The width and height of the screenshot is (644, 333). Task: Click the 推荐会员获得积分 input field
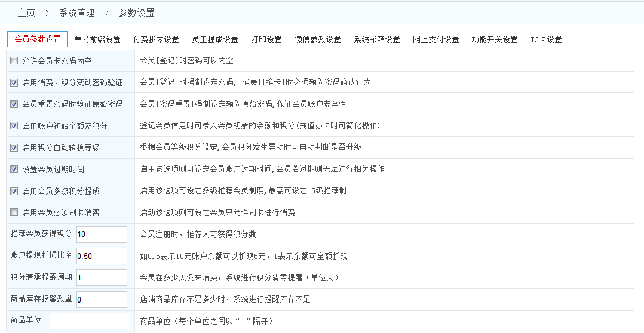pyautogui.click(x=101, y=234)
